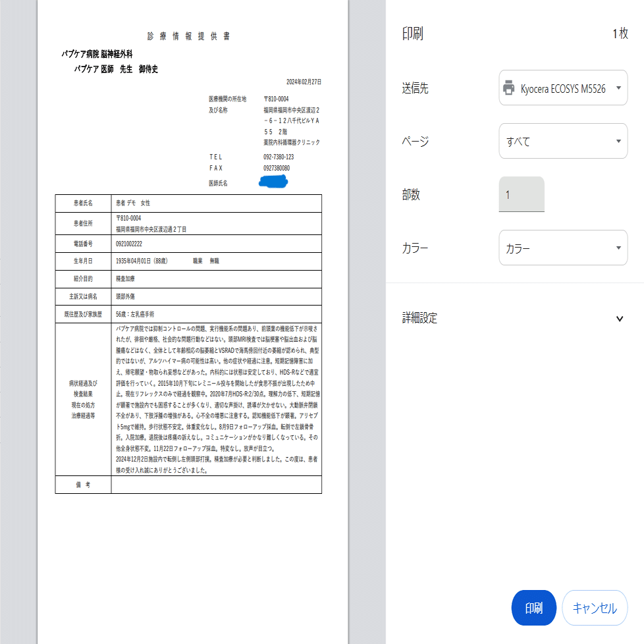
Task: Click the chevron icon on the 送信先 selector
Action: pyautogui.click(x=618, y=88)
